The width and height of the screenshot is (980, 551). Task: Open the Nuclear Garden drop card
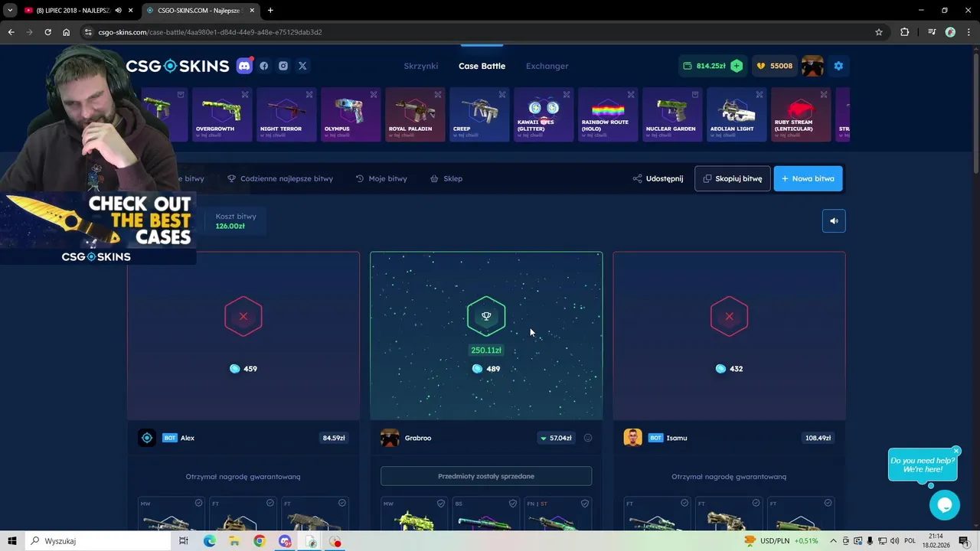pos(671,115)
